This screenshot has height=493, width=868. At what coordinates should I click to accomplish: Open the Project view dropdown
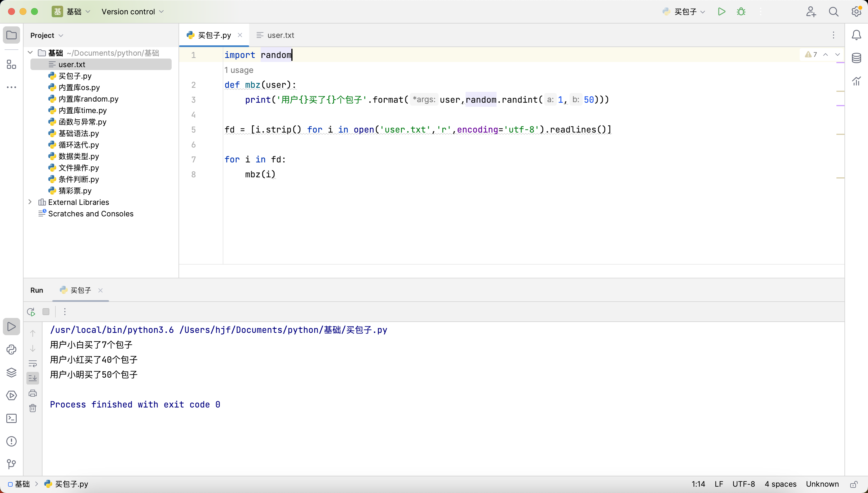tap(47, 36)
